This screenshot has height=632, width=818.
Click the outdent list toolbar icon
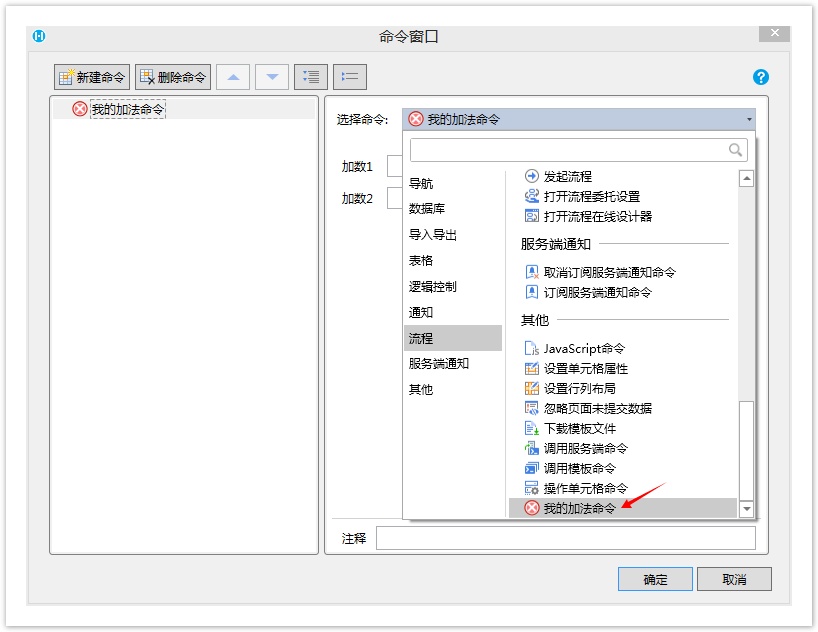[x=350, y=77]
